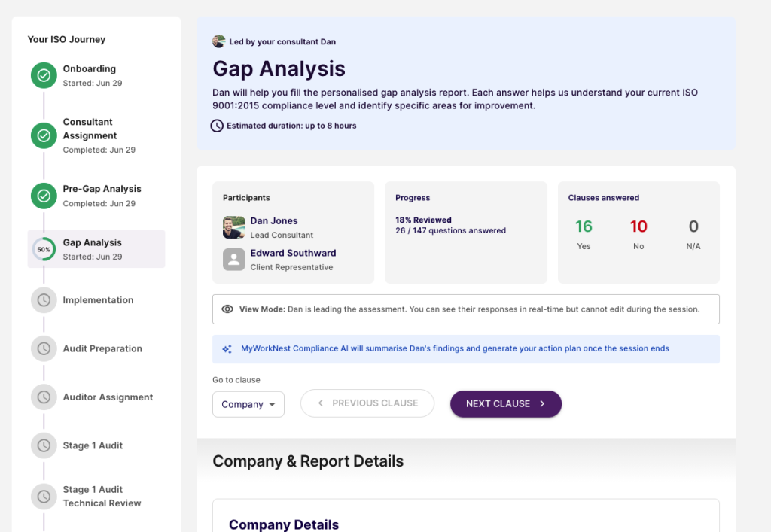The image size is (771, 532).
Task: Click the PREVIOUS CLAUSE button
Action: point(367,403)
